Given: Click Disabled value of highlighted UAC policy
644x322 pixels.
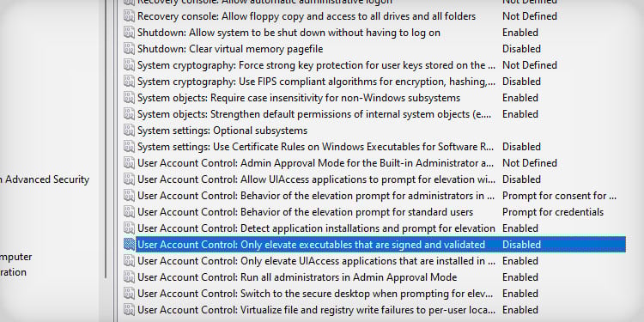Looking at the screenshot, I should (521, 245).
